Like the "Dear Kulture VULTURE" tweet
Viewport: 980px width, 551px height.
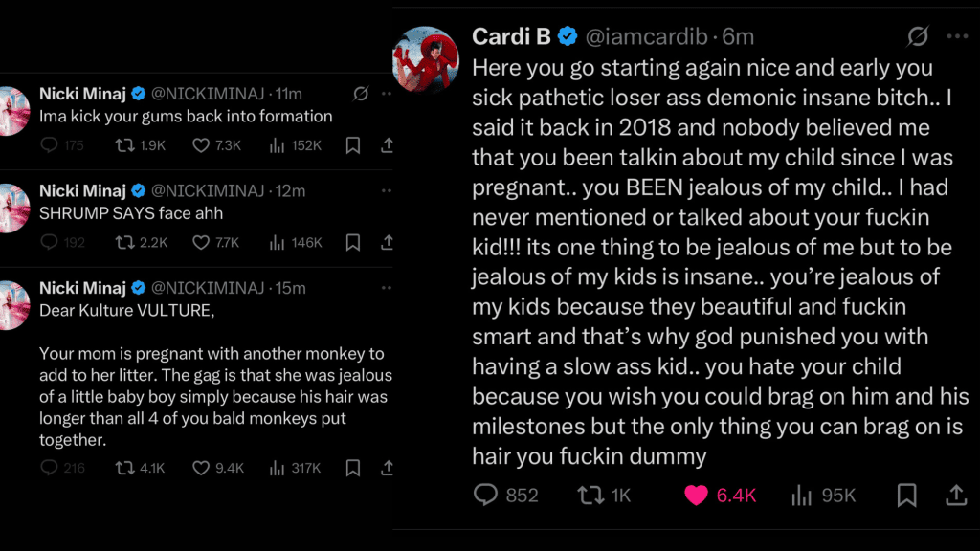pyautogui.click(x=201, y=468)
